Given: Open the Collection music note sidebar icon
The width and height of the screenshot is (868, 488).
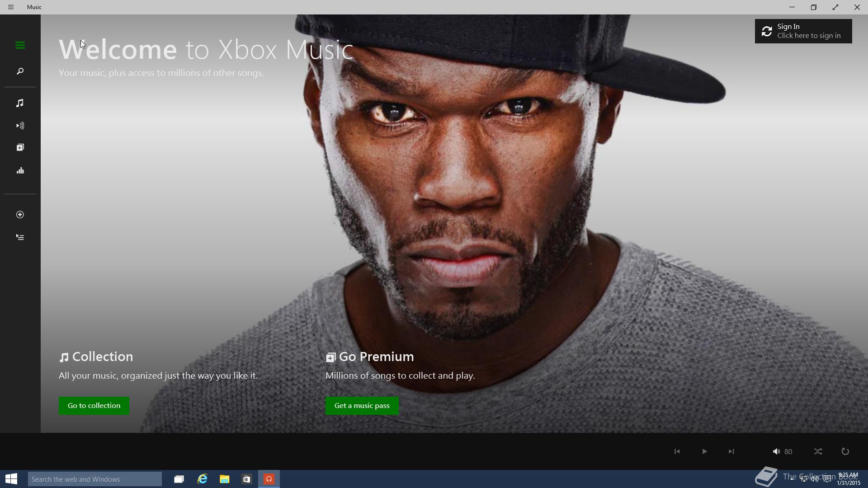Looking at the screenshot, I should pyautogui.click(x=20, y=103).
